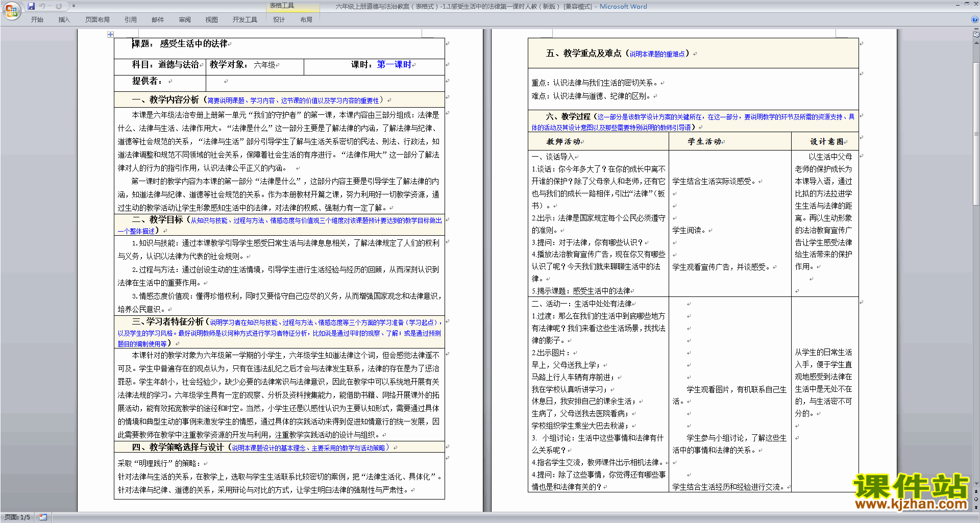Image resolution: width=980 pixels, height=523 pixels.
Task: Click the 五、教学重点及难点 heading
Action: tap(584, 53)
